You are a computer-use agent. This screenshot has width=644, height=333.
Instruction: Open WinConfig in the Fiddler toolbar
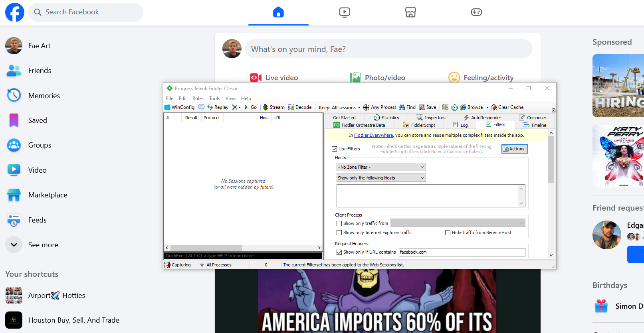[x=180, y=107]
